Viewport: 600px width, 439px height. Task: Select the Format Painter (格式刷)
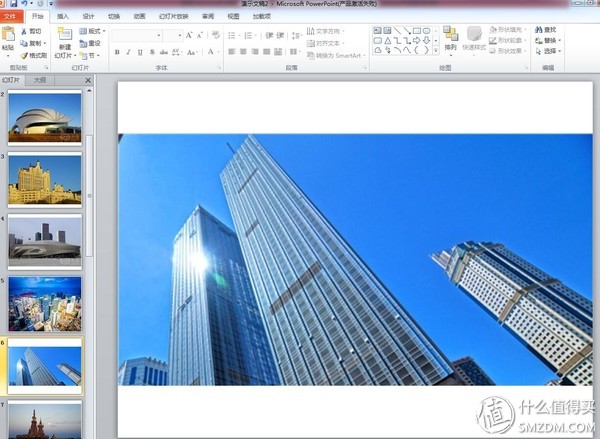34,55
